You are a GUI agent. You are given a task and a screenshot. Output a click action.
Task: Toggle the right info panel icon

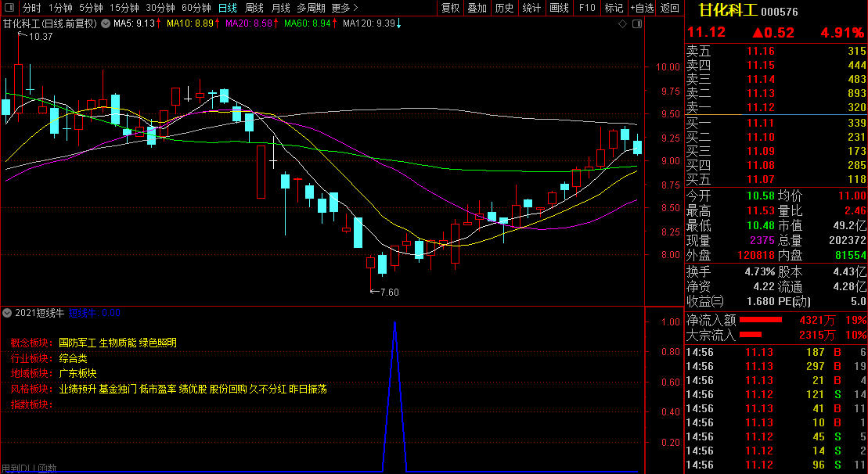click(x=637, y=23)
